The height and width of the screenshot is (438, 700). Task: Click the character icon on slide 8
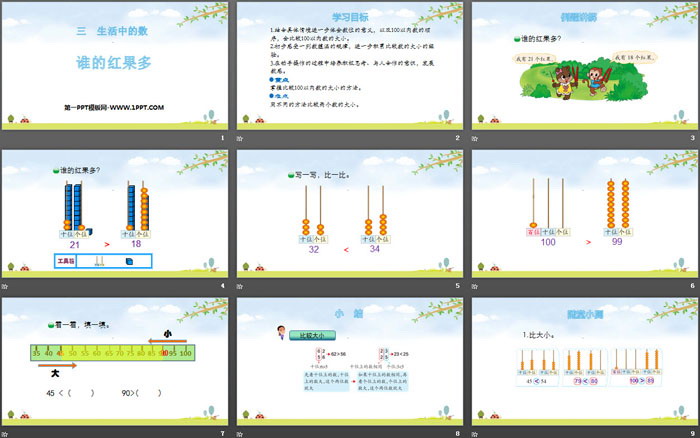[x=281, y=332]
